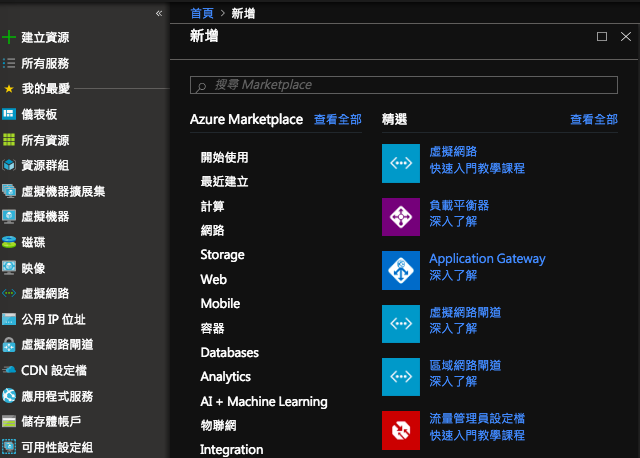Select the Analytics category
The width and height of the screenshot is (640, 458).
pos(226,377)
